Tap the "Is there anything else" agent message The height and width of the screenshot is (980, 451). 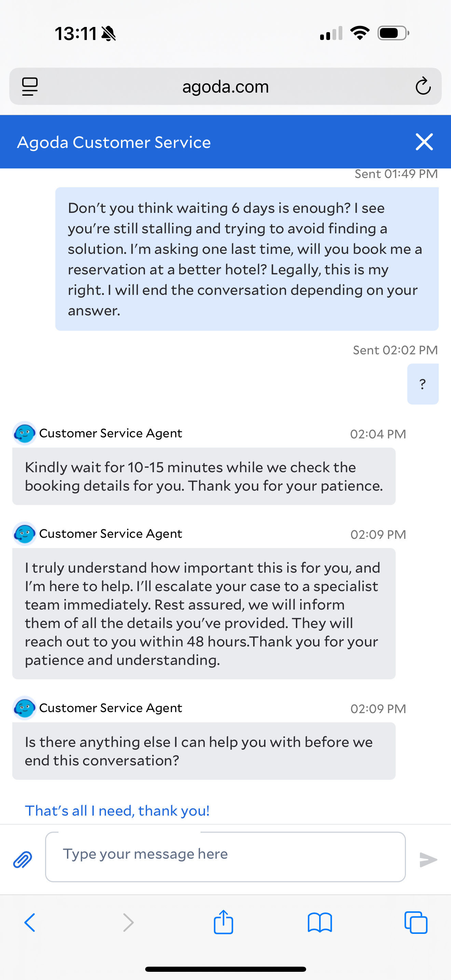point(204,751)
